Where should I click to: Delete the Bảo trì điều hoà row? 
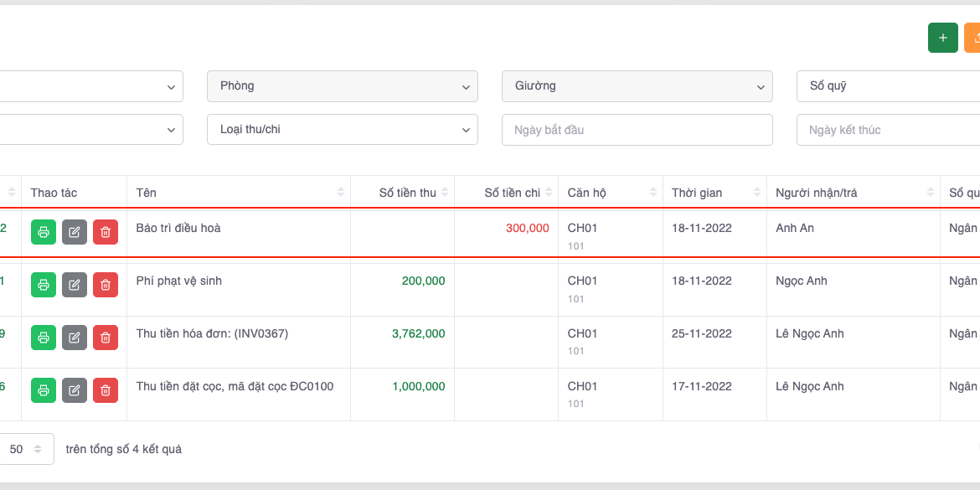106,232
